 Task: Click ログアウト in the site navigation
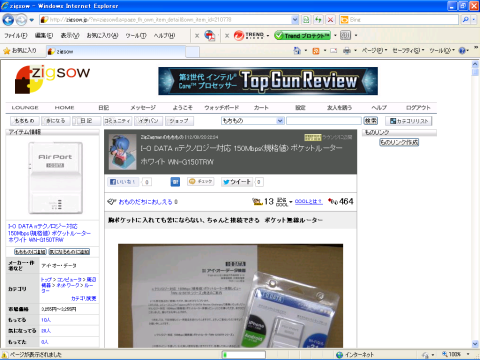(x=418, y=108)
